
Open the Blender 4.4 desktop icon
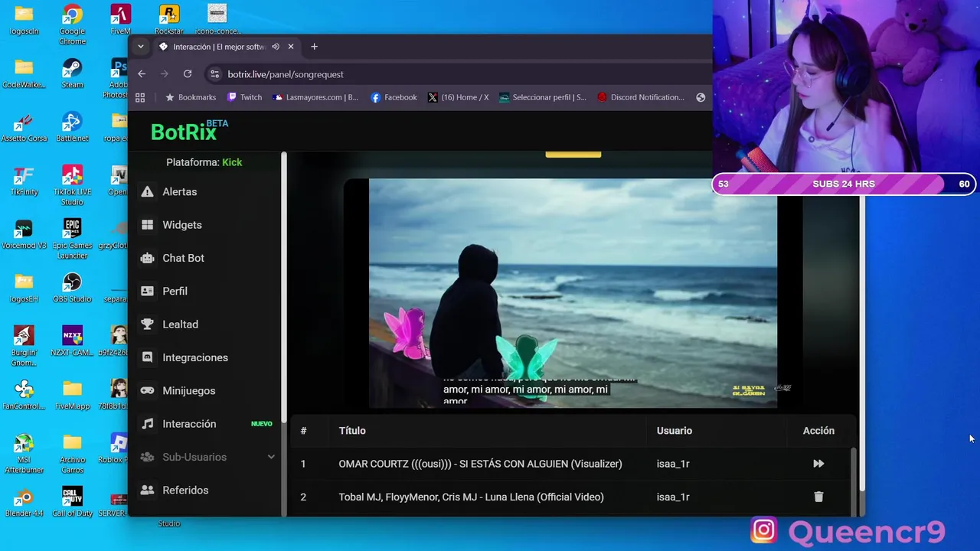pos(24,502)
